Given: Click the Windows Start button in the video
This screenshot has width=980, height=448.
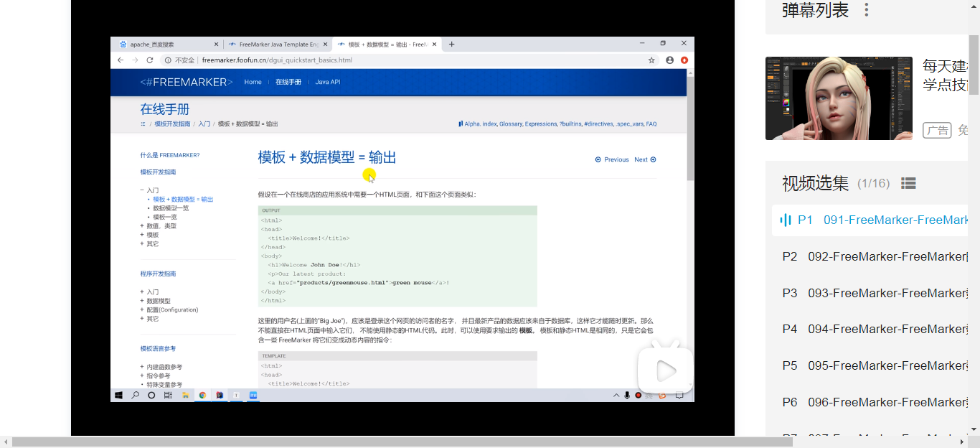Looking at the screenshot, I should pos(118,395).
